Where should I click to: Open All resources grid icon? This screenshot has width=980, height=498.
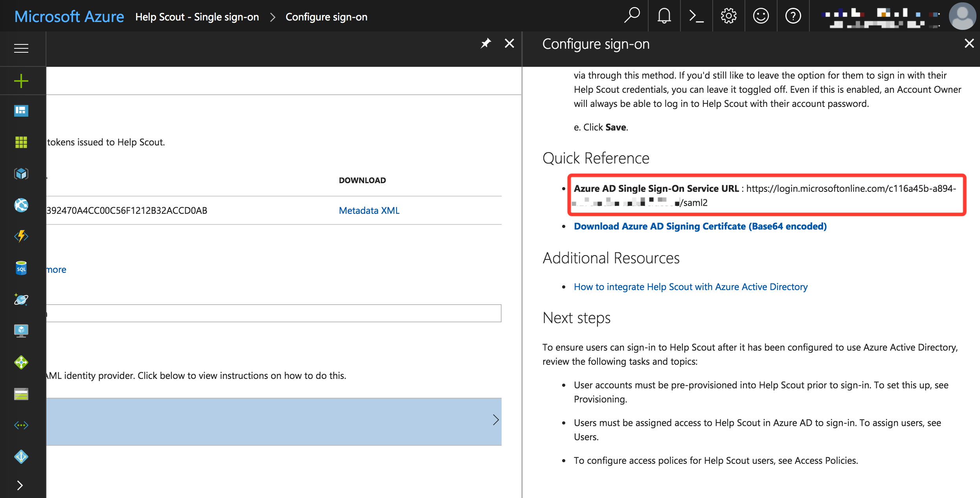21,142
